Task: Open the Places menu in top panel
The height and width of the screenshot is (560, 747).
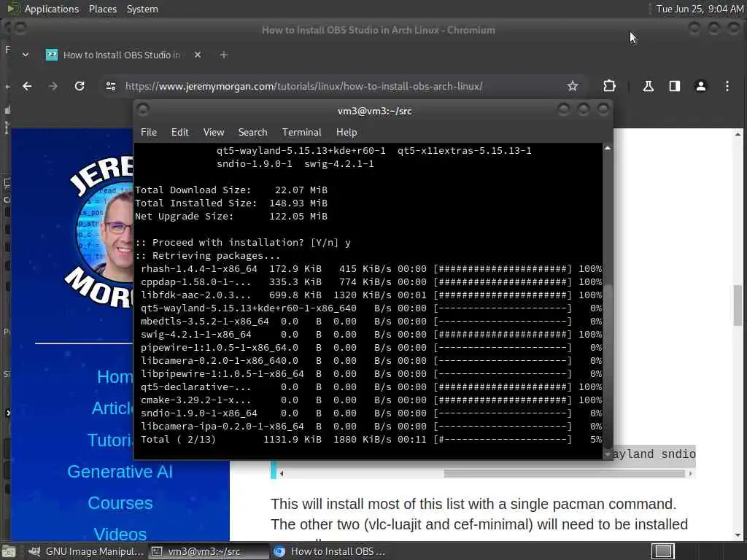Action: [x=102, y=9]
